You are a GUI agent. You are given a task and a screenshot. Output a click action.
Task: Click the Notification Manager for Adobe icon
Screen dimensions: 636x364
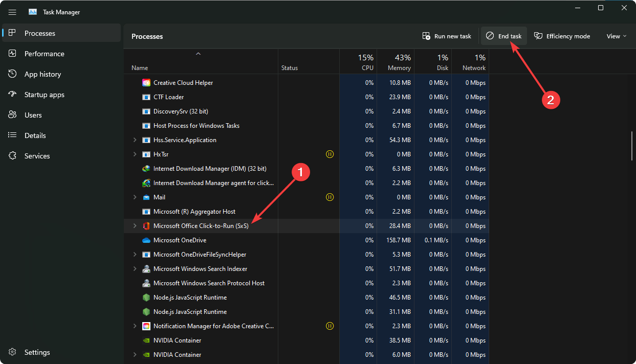coord(146,326)
